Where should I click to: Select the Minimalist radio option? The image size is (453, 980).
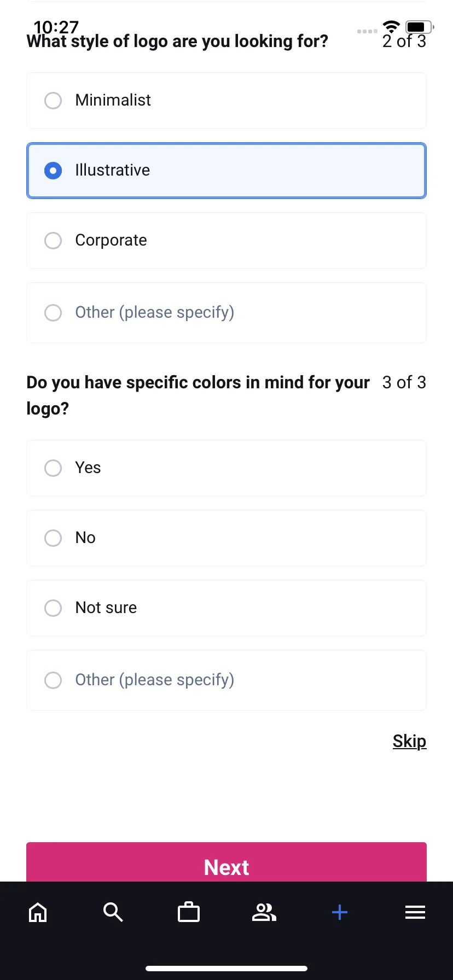[226, 101]
